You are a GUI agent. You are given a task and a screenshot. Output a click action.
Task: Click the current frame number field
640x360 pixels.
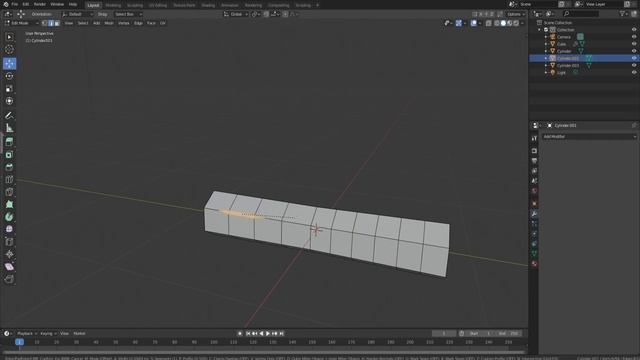click(444, 333)
